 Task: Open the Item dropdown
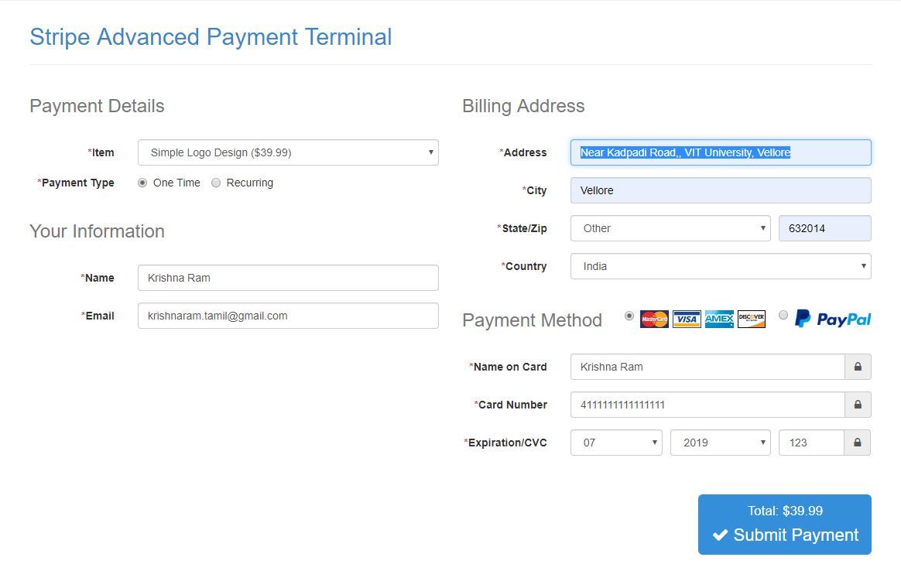(x=288, y=152)
